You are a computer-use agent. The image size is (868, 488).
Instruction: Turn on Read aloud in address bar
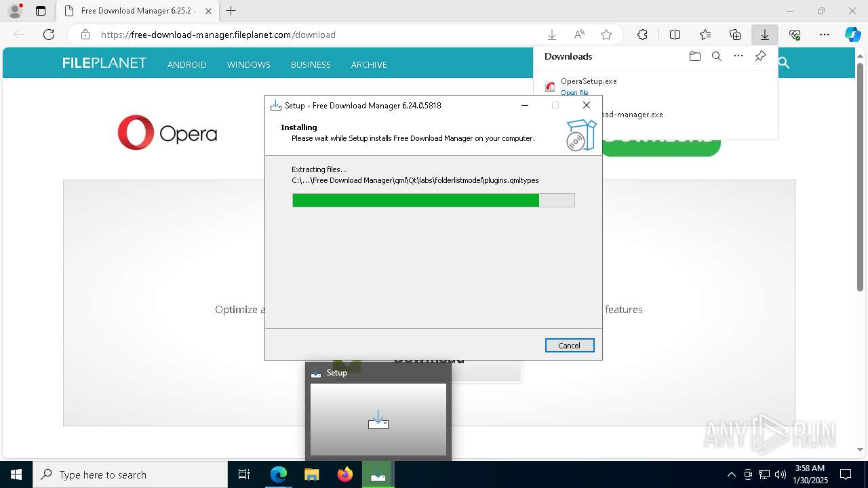pyautogui.click(x=579, y=35)
